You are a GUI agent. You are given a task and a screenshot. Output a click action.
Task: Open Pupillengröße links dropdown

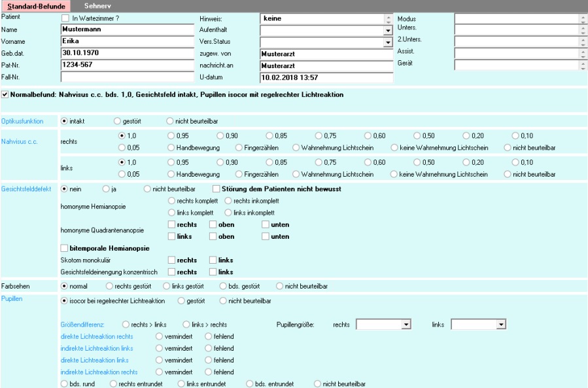tap(501, 325)
